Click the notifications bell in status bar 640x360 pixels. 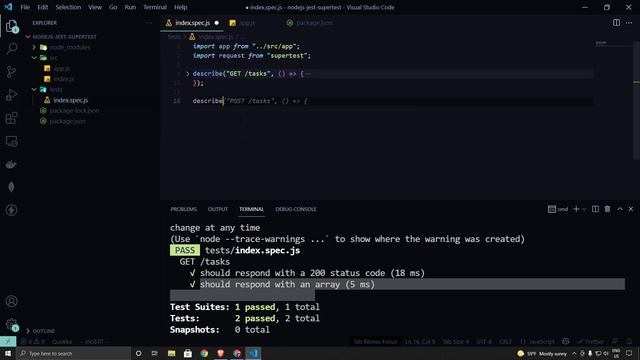tap(629, 341)
